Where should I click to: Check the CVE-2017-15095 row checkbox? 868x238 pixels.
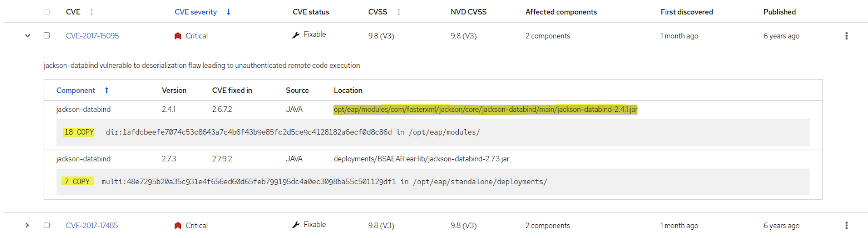[47, 36]
